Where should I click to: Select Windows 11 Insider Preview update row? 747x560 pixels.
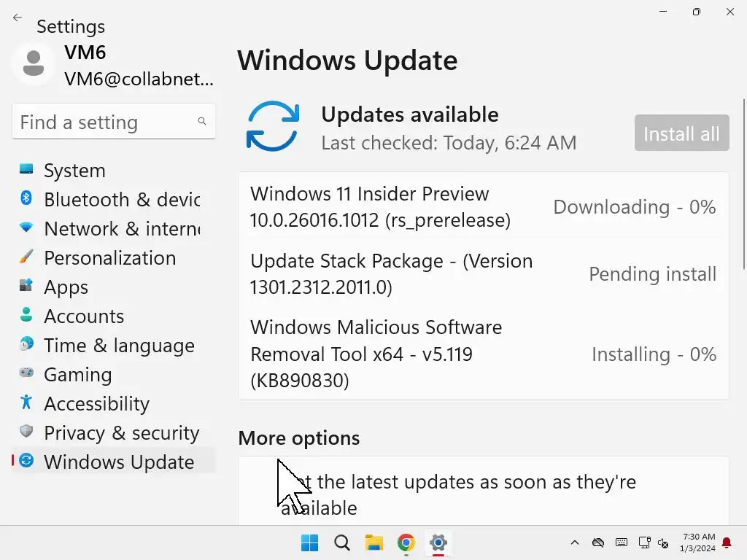(483, 207)
